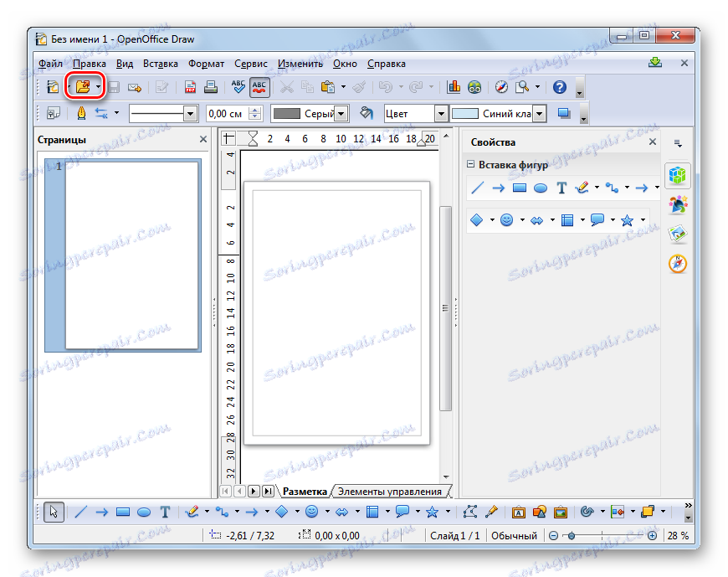728x577 pixels.
Task: Open Fontwork Gallery icon
Action: tap(518, 512)
